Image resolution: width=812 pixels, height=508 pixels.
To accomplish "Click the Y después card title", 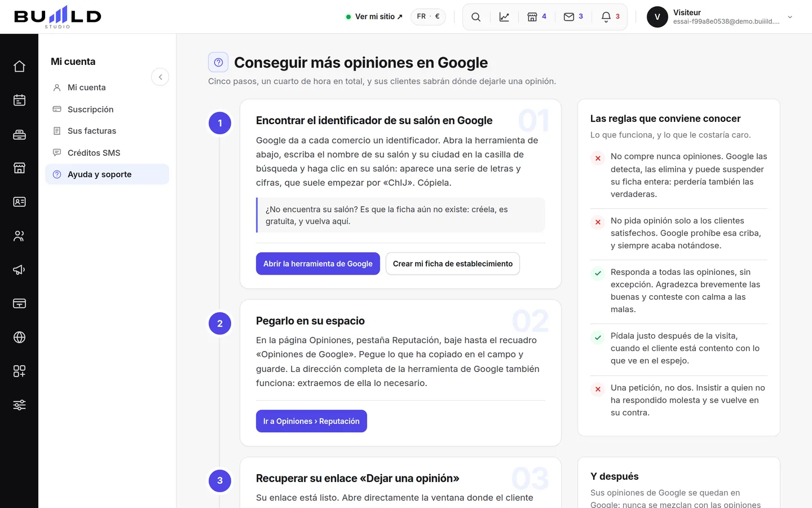I will pos(615,476).
